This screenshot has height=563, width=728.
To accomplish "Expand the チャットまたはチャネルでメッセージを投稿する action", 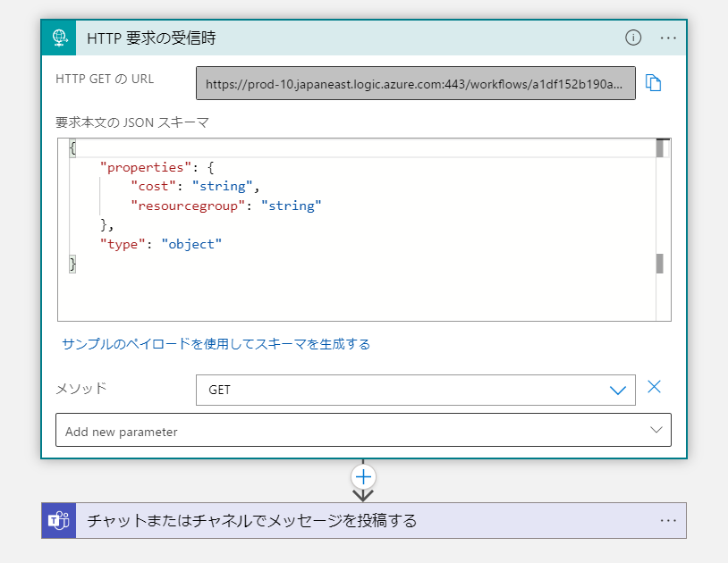I will [x=363, y=520].
